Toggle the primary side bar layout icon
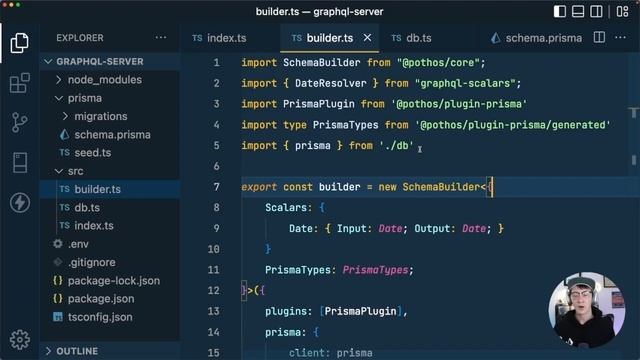 click(x=560, y=11)
